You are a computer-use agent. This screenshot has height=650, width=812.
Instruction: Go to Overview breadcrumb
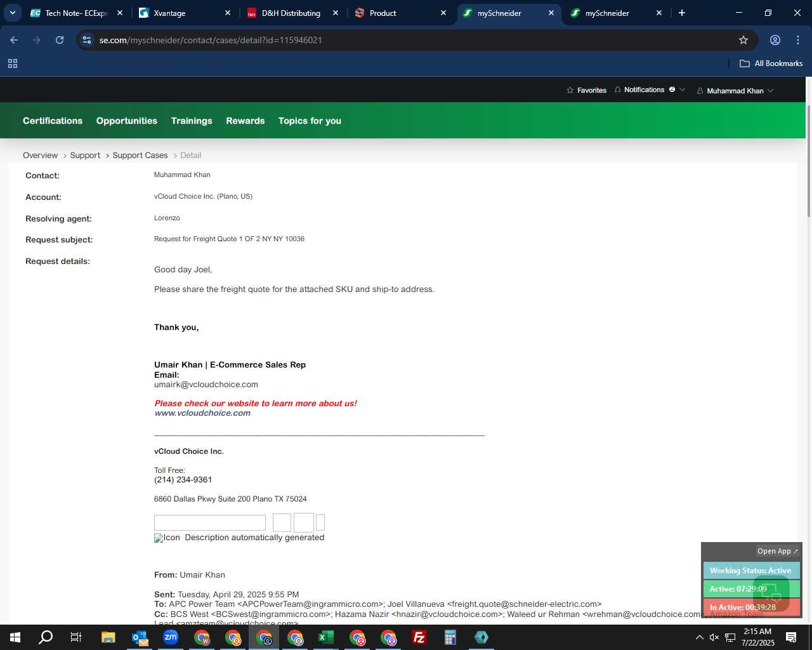pos(40,156)
